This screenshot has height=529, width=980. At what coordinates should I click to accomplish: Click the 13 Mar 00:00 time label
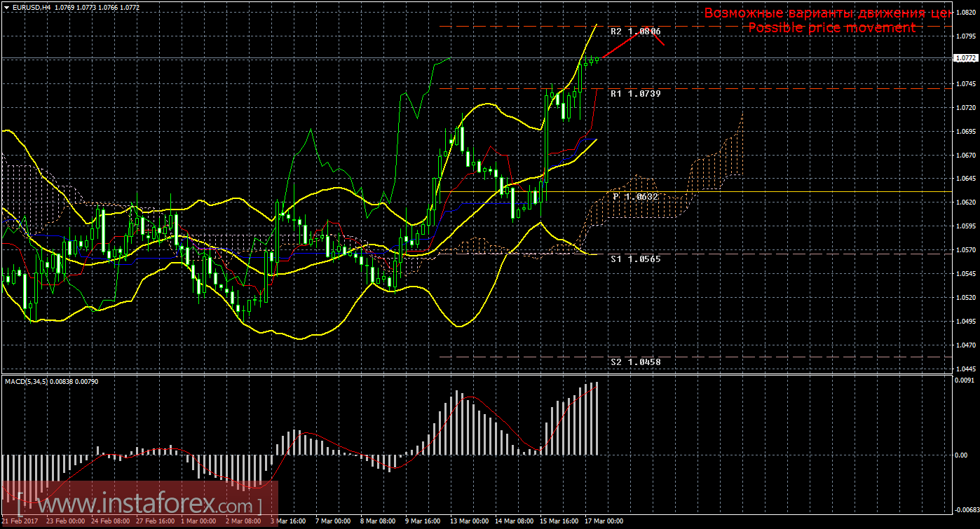point(469,521)
